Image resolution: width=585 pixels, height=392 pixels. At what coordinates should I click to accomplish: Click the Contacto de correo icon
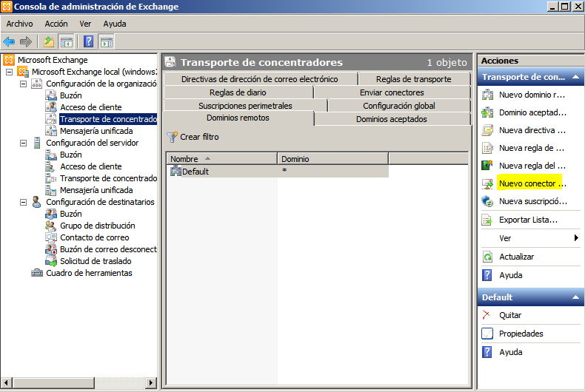tap(51, 237)
